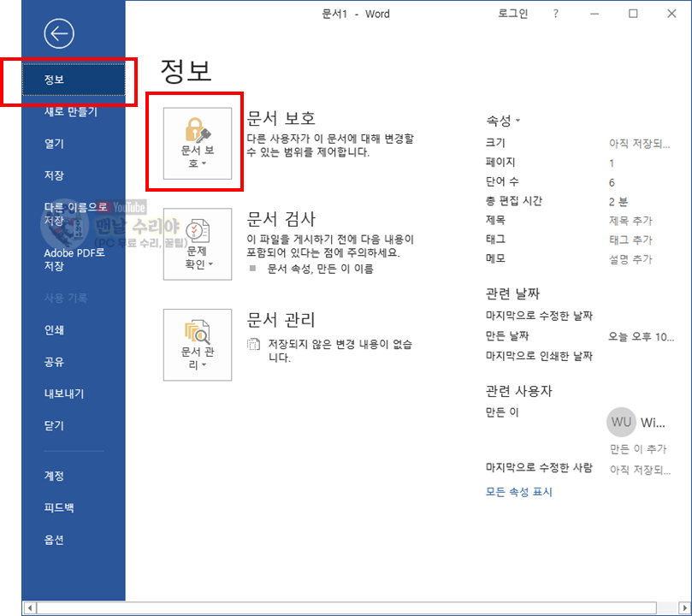Click 마지막으로 수정한 사람 label

click(x=539, y=468)
